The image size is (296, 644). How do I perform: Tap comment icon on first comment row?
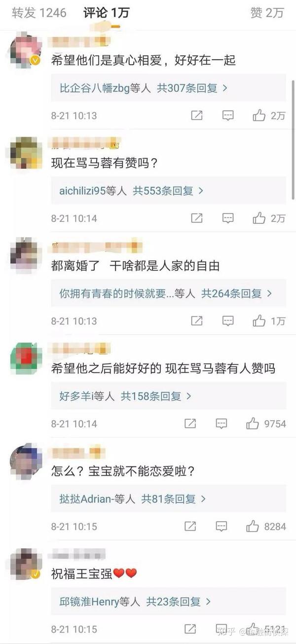pos(227,115)
